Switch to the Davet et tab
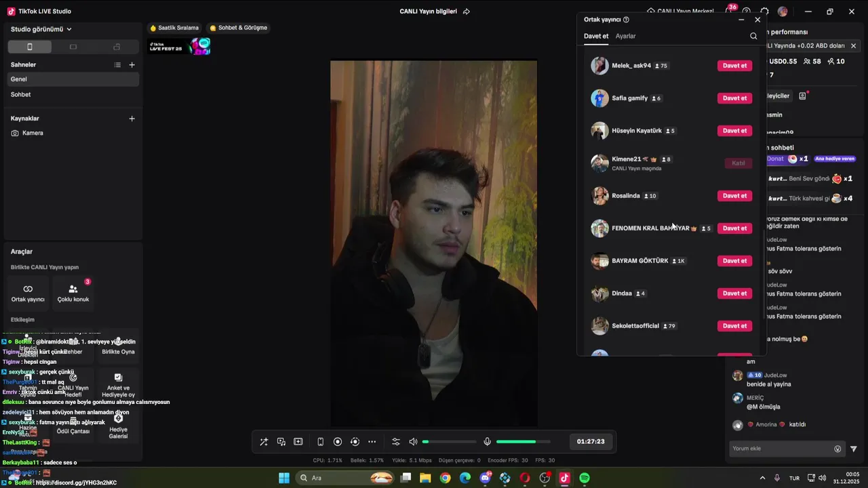 (x=596, y=36)
